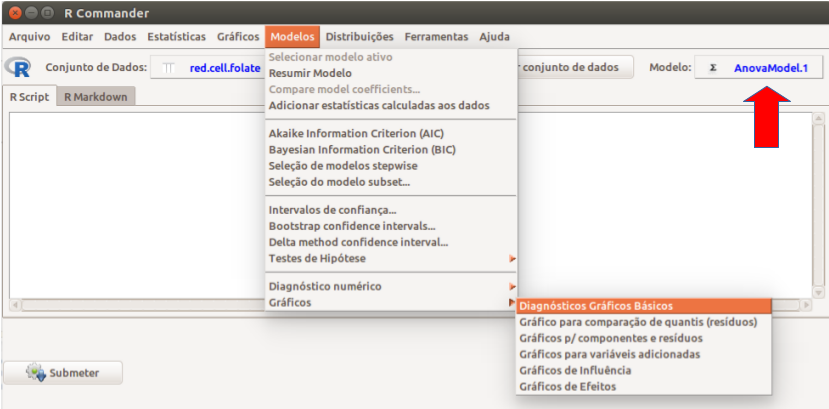Click the dataset table icon beside red.cell.folate
The width and height of the screenshot is (829, 409).
coord(168,68)
